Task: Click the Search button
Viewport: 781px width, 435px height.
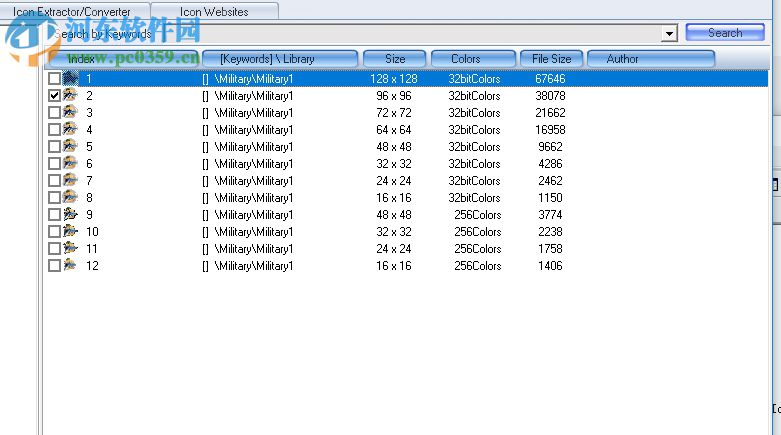Action: click(725, 33)
